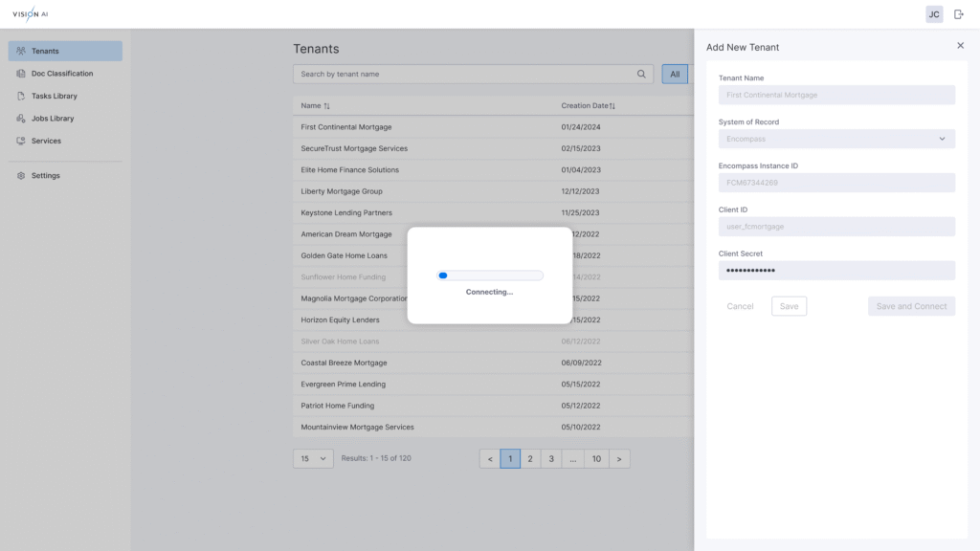Click the Connecting progress bar
Screen dimensions: 980x551
click(489, 275)
